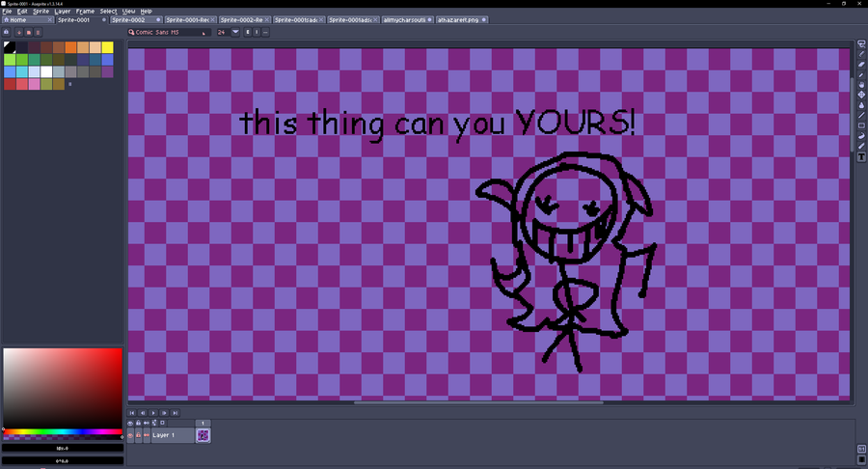Select the Rectangle tool
This screenshot has height=469, width=868.
coord(861,125)
